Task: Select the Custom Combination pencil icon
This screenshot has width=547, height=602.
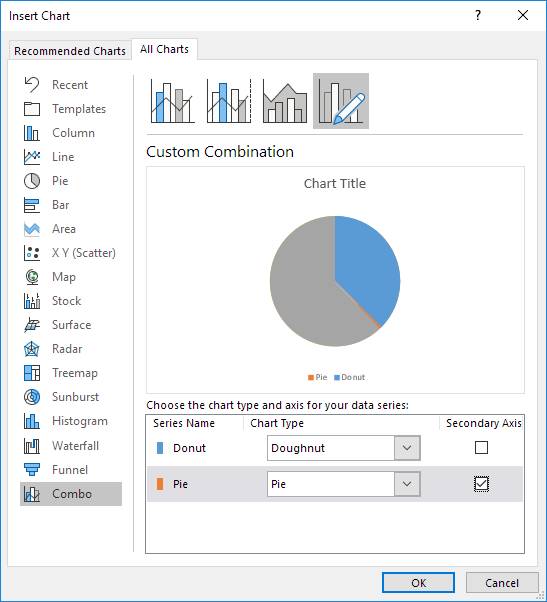Action: [x=341, y=101]
